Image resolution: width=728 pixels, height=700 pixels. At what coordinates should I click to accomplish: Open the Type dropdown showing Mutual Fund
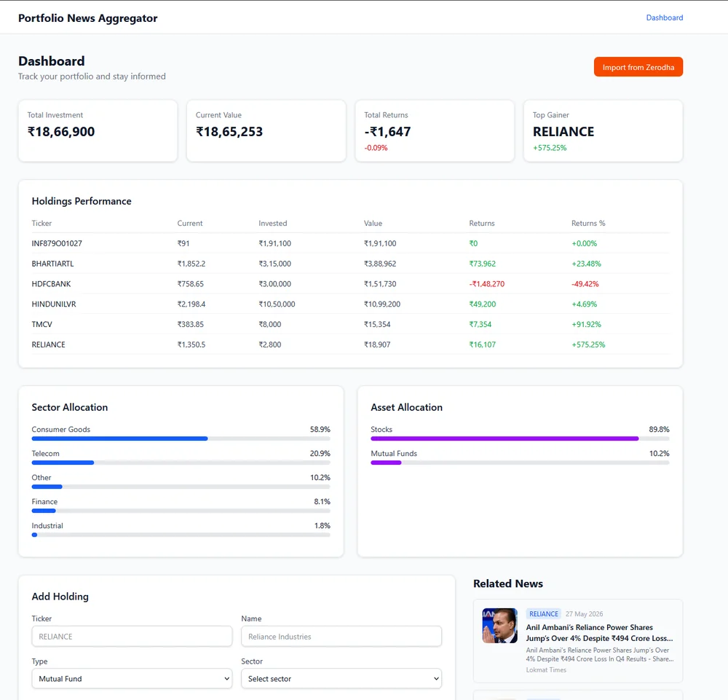(132, 679)
